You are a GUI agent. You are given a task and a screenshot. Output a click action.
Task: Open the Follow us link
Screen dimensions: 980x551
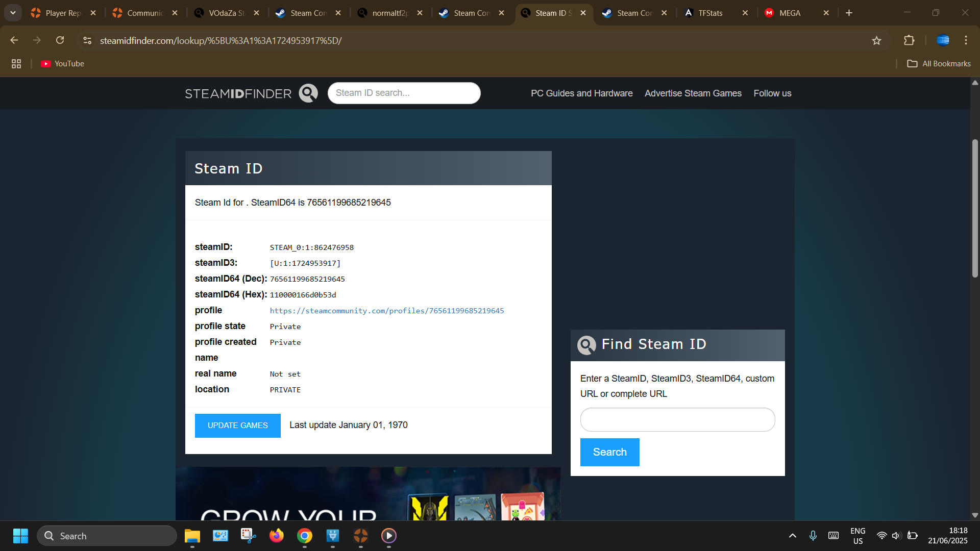click(x=772, y=93)
